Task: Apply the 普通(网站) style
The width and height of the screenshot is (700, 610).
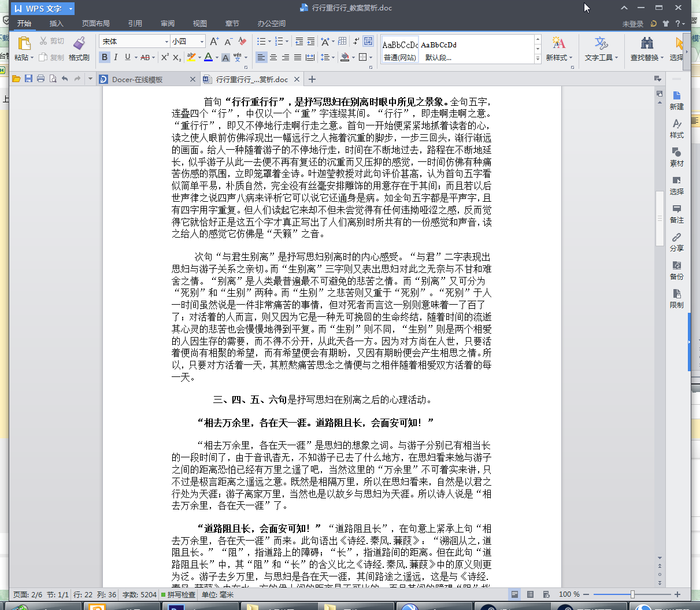Action: (400, 50)
